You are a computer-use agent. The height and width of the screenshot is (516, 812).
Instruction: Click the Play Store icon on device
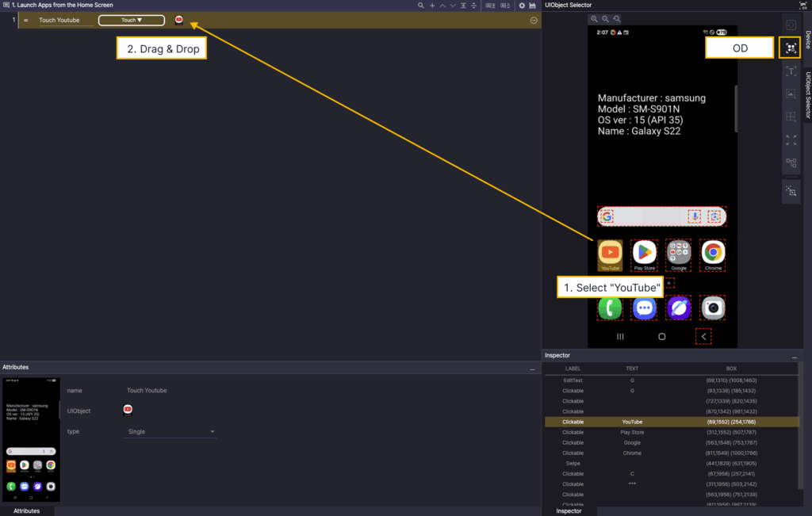click(644, 253)
